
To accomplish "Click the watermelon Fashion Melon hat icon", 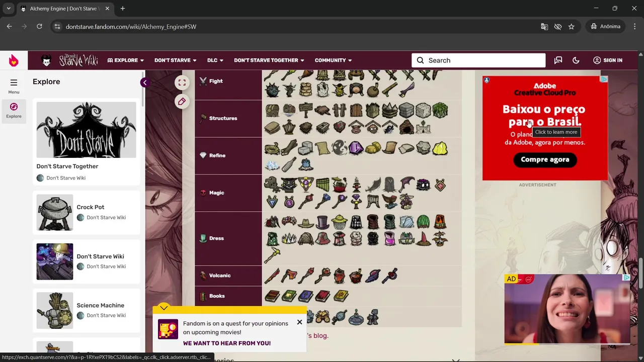I will coord(423,222).
